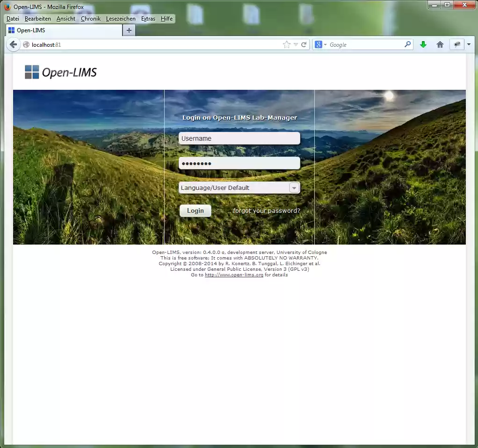Image resolution: width=478 pixels, height=448 pixels.
Task: Bookmark this page with the star icon
Action: click(286, 44)
